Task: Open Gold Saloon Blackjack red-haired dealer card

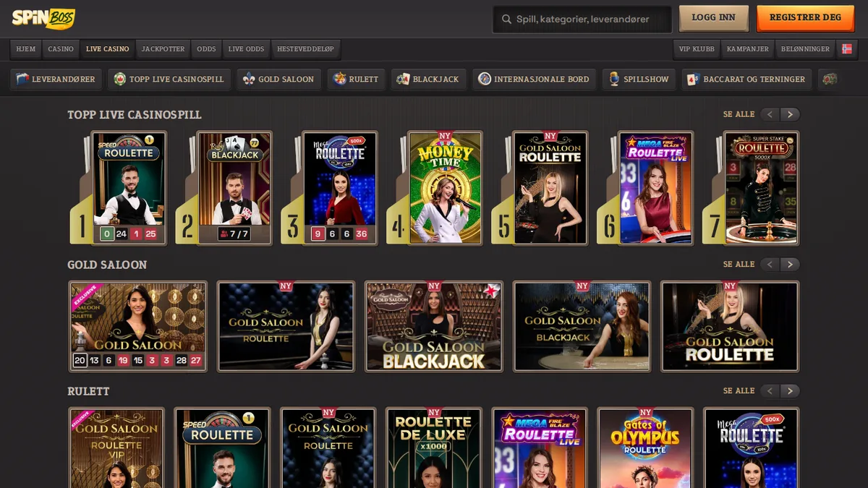Action: (x=582, y=327)
